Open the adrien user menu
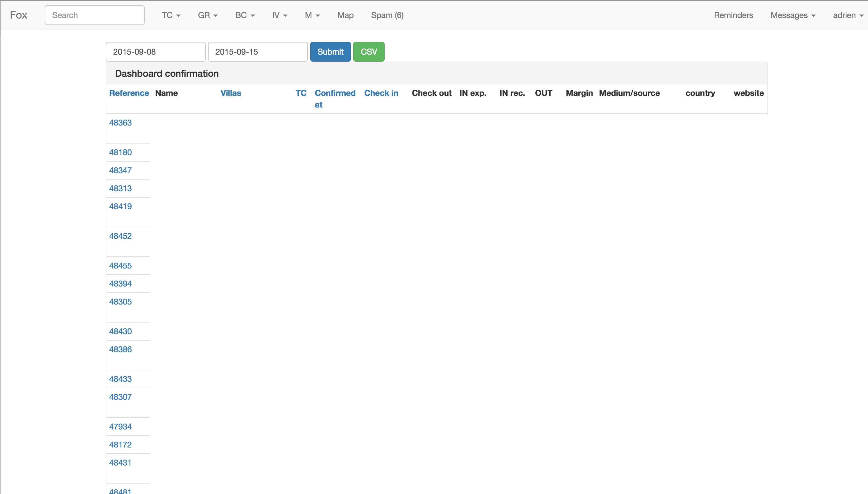Screen dimensions: 868x494 point(848,15)
